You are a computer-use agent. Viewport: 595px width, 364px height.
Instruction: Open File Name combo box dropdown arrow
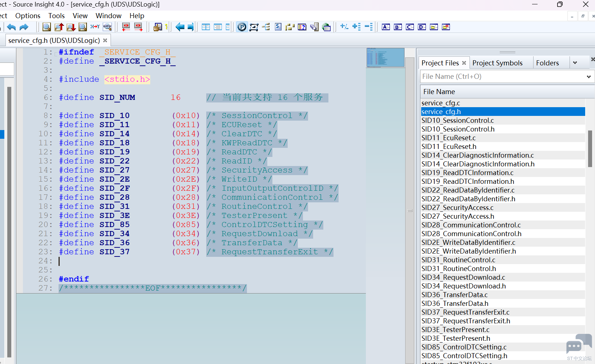click(588, 77)
